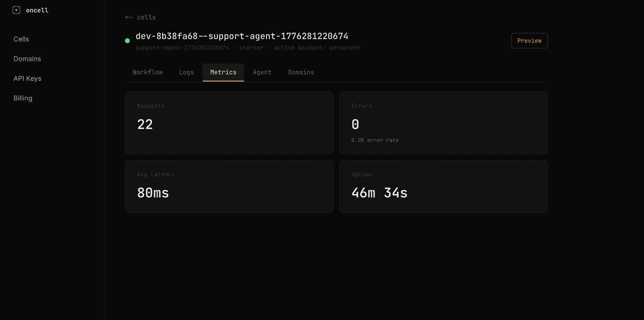644x320 pixels.
Task: Switch to the Agent tab
Action: 262,72
